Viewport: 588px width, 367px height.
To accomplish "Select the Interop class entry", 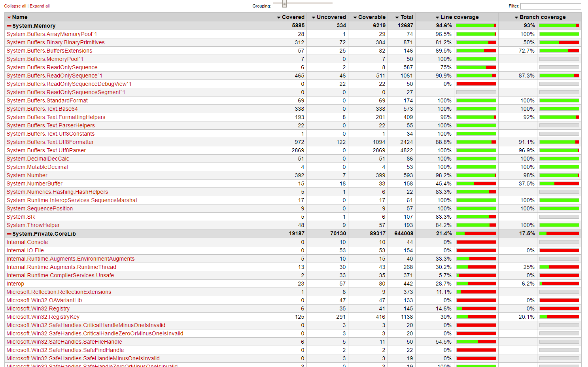I will pyautogui.click(x=15, y=284).
